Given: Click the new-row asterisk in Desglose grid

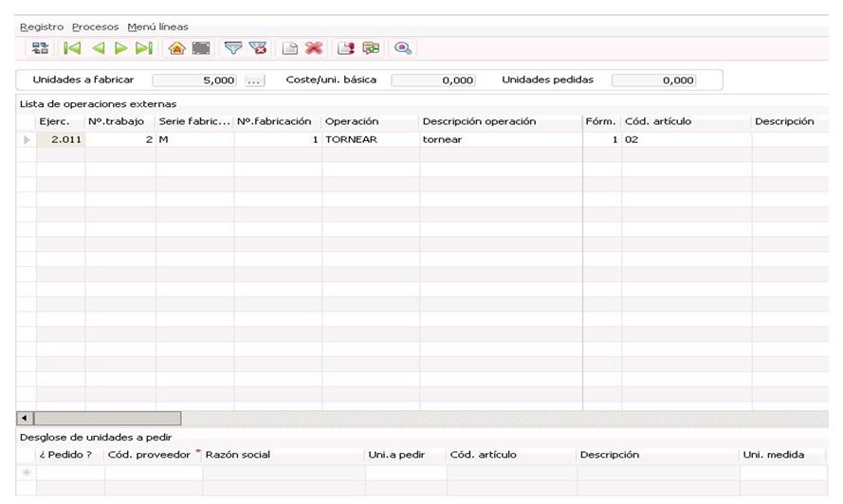Looking at the screenshot, I should [x=27, y=473].
